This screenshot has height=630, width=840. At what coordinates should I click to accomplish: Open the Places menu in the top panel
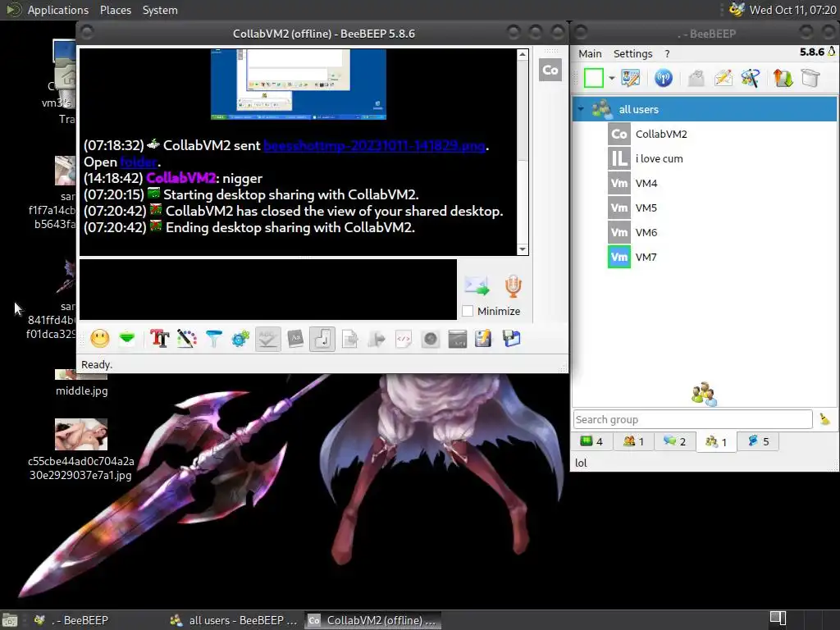[x=115, y=10]
